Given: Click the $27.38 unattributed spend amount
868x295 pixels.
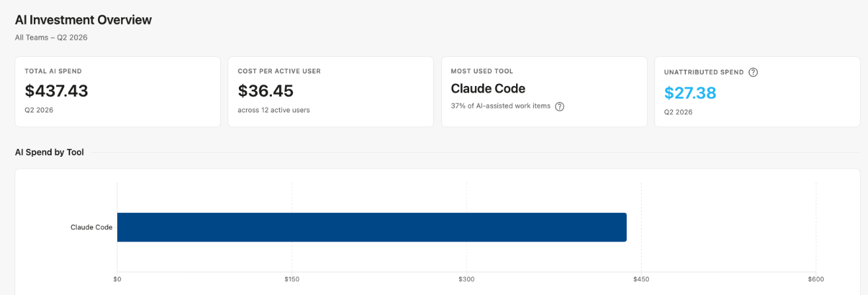Looking at the screenshot, I should (691, 93).
